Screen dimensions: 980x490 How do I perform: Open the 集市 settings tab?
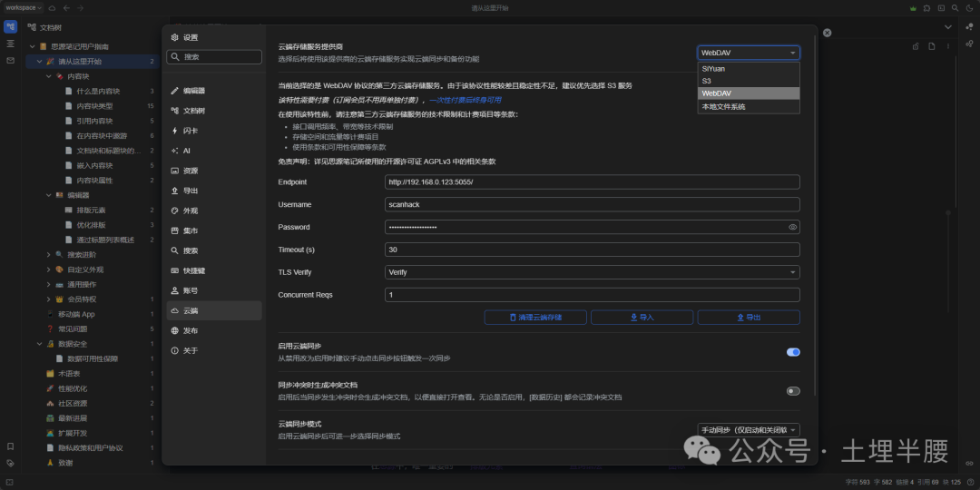[x=214, y=230]
